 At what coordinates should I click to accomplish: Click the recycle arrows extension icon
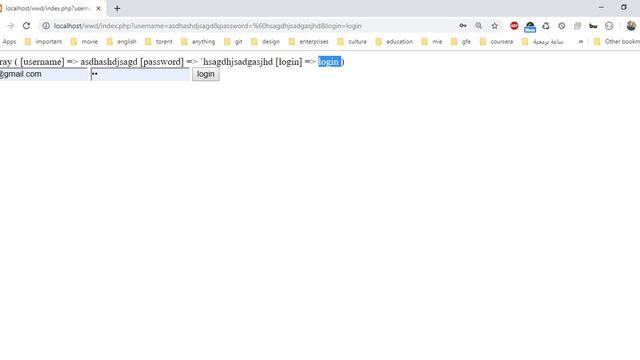click(546, 26)
